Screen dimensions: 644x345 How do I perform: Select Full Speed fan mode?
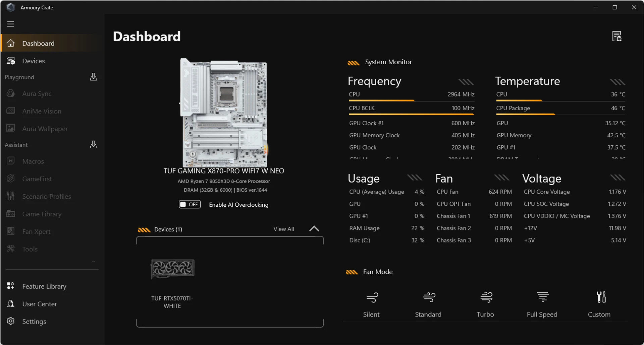(542, 304)
